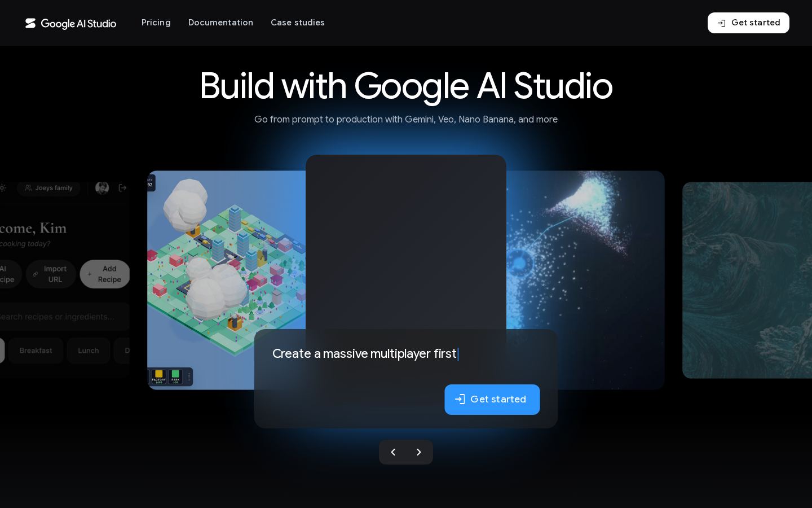812x508 pixels.
Task: Advance to the next carousel slide
Action: 419,452
